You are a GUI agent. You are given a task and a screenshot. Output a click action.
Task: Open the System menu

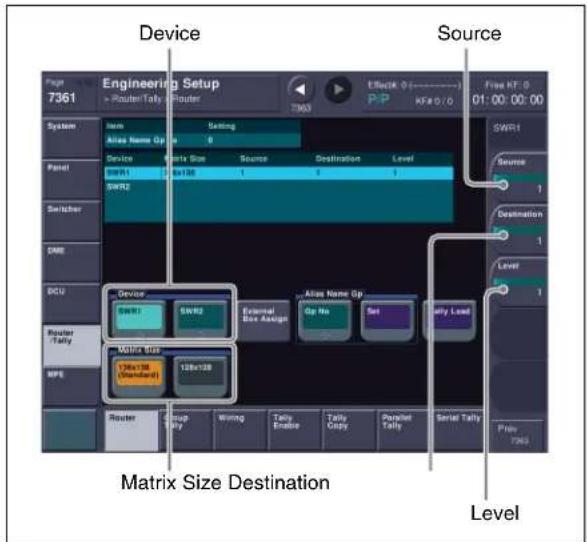pos(71,137)
